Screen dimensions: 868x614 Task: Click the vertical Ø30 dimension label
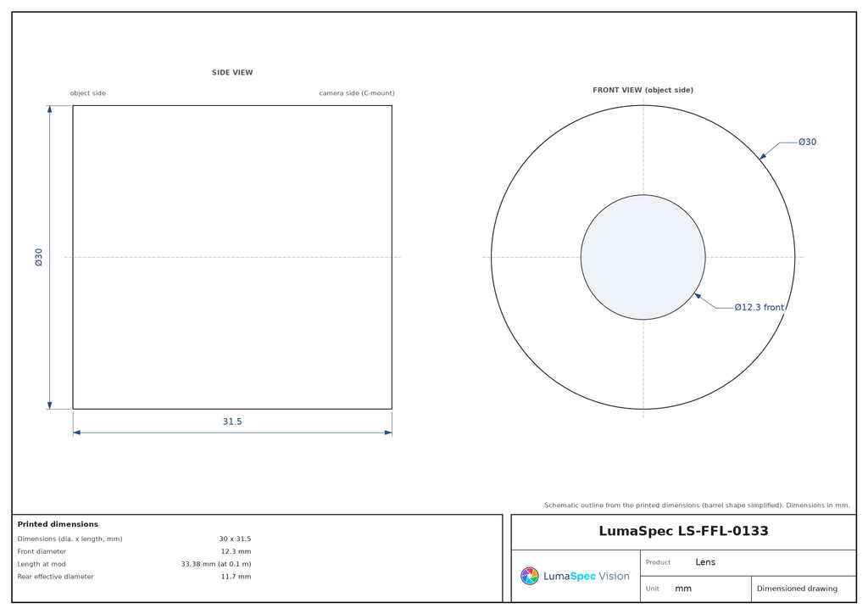click(39, 258)
